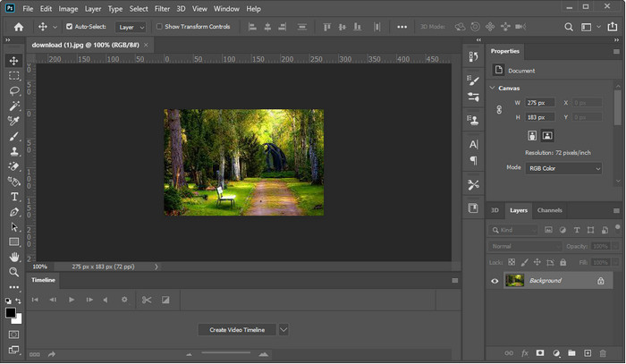Create new fill or adjustment layer
Screen dimensions: 626x364
coord(556,353)
